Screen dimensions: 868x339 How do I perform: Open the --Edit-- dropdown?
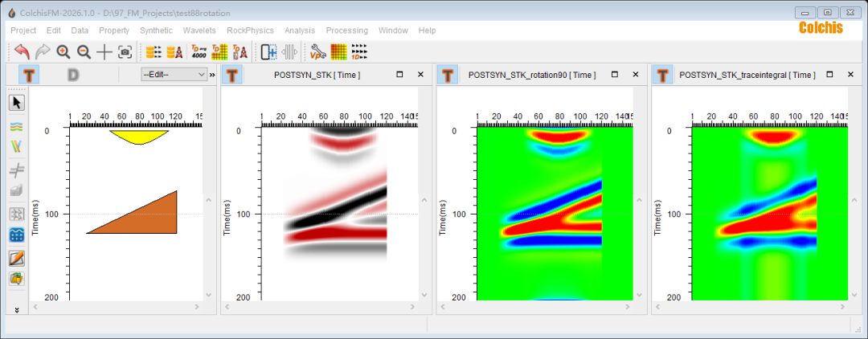point(174,75)
